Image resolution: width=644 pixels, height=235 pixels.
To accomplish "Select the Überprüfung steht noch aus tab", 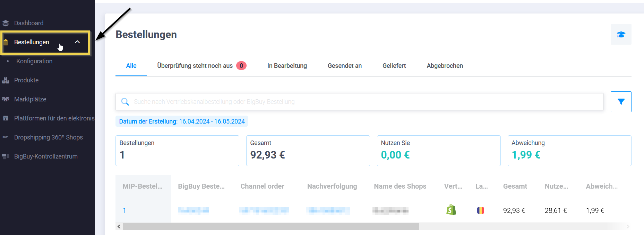I will point(195,66).
